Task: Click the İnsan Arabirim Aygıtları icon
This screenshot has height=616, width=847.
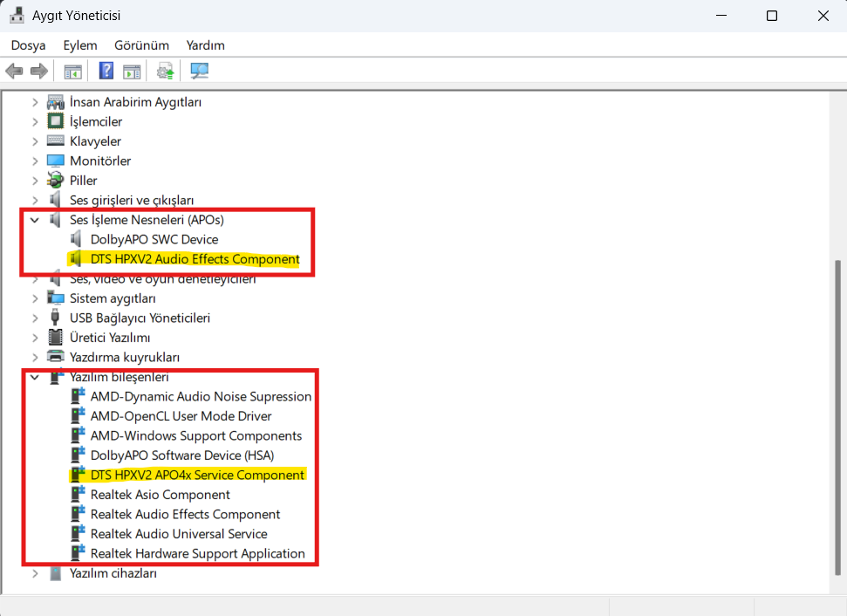Action: pyautogui.click(x=56, y=101)
